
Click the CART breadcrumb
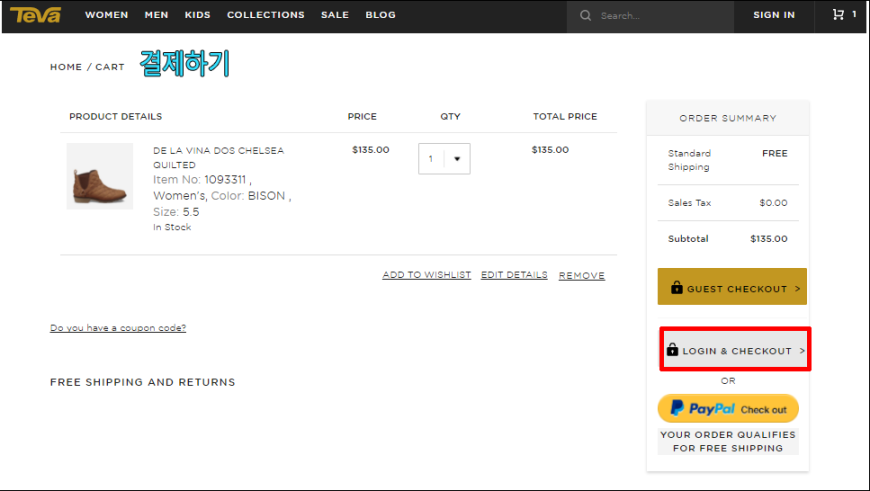110,67
